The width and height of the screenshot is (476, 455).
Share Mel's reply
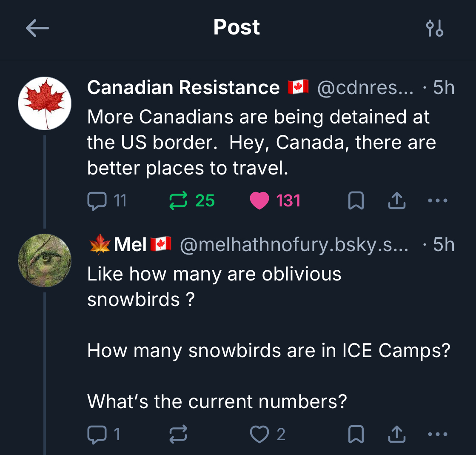point(396,434)
